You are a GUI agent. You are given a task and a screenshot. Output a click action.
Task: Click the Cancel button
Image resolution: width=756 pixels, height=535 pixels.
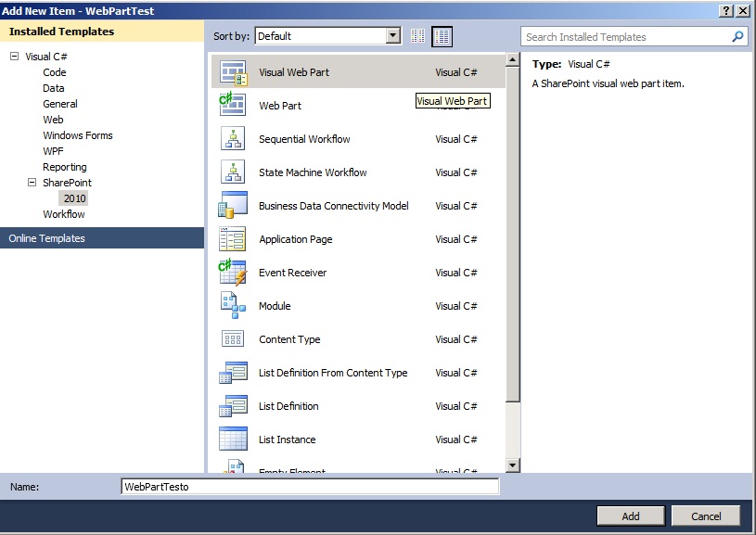point(706,516)
